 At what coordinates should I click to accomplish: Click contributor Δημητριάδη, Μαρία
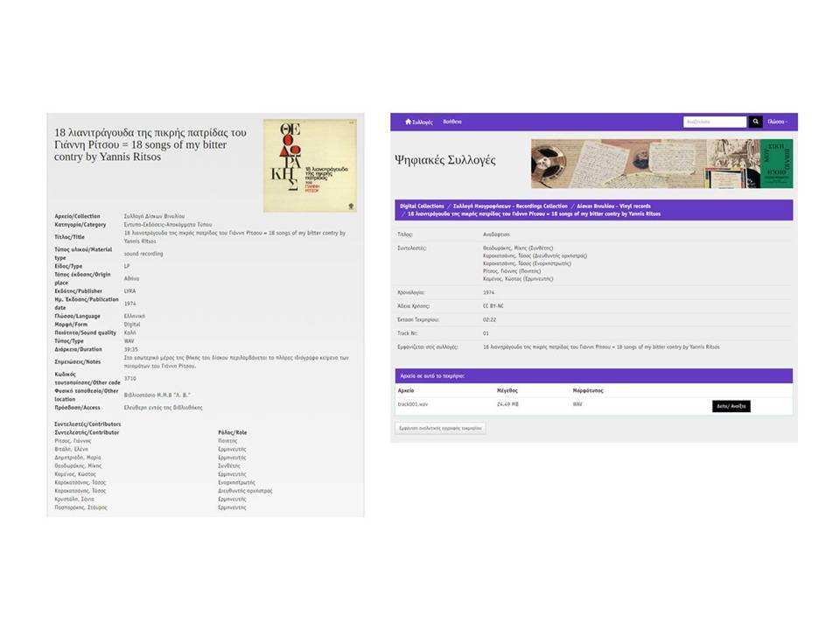[77, 458]
